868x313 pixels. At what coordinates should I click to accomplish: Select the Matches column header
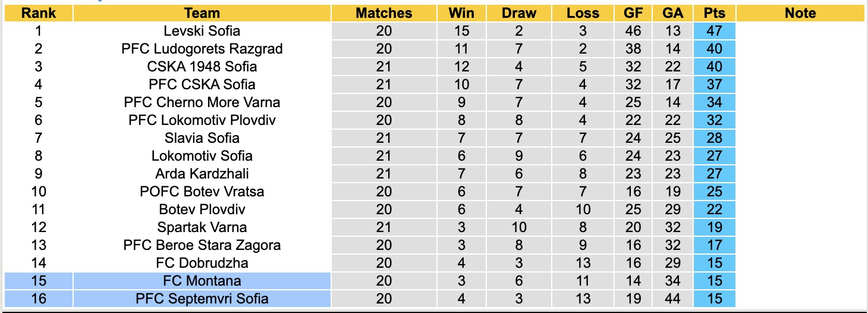383,13
